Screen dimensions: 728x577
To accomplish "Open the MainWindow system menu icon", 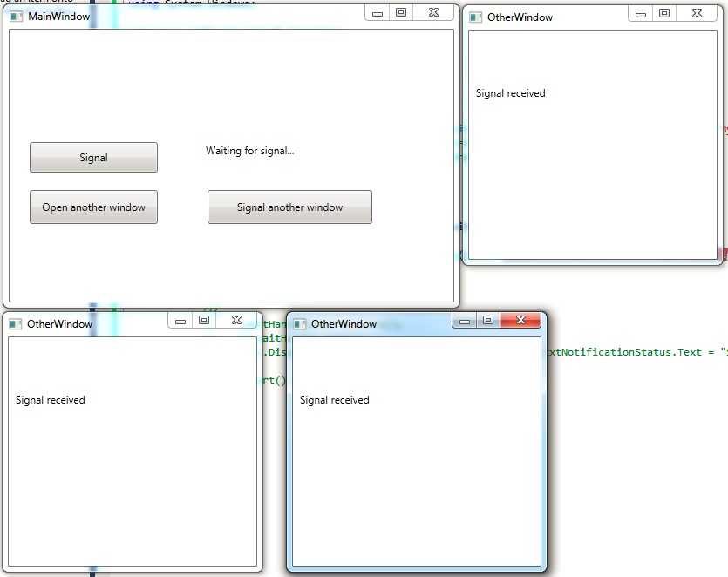I will coord(15,16).
